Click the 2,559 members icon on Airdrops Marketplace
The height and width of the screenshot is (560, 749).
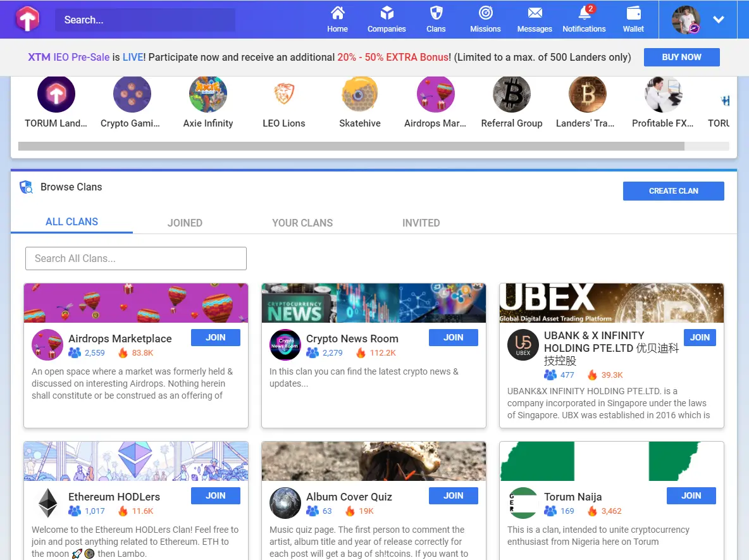tap(75, 353)
